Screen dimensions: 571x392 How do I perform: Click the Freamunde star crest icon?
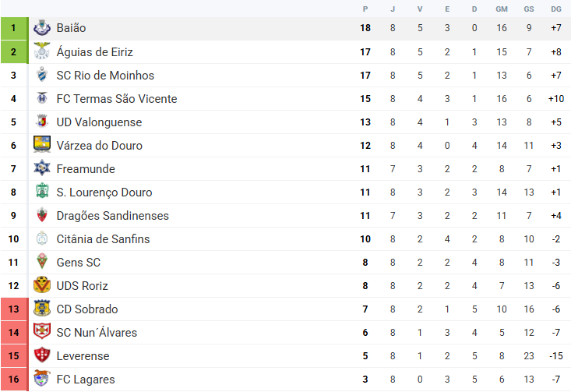pyautogui.click(x=42, y=168)
